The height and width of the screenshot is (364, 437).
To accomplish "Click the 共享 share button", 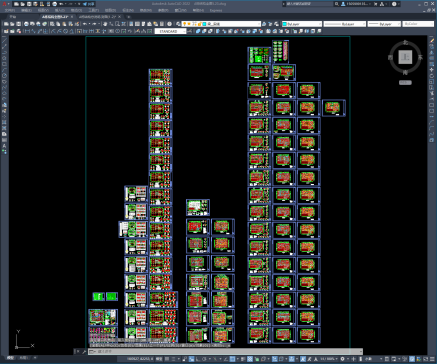I will [89, 4].
